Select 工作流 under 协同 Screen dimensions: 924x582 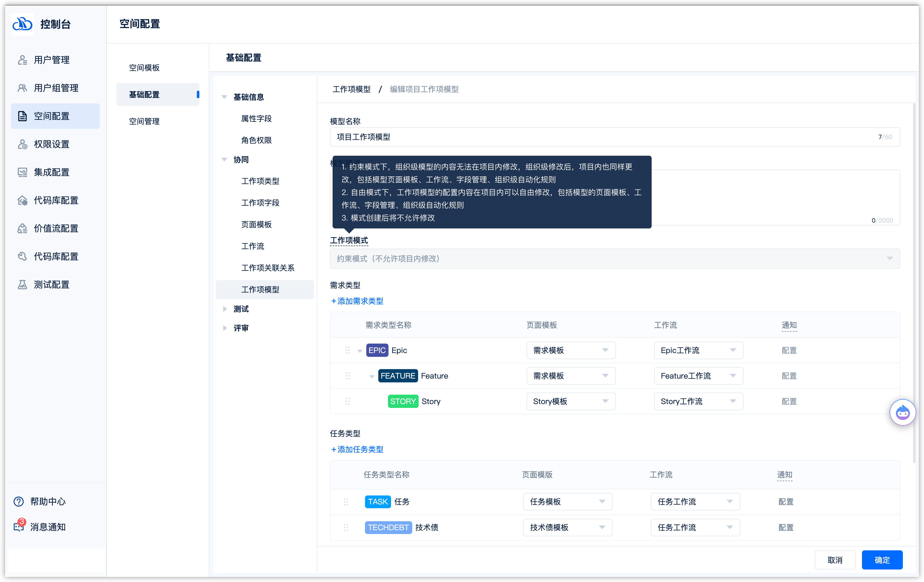tap(252, 246)
